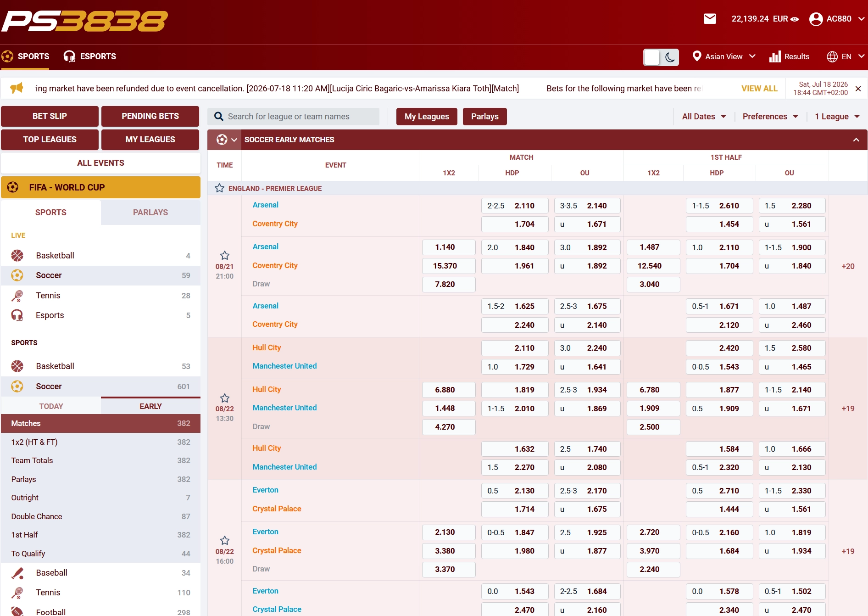Viewport: 868px width, 616px height.
Task: Select the Team Totals market
Action: (100, 460)
